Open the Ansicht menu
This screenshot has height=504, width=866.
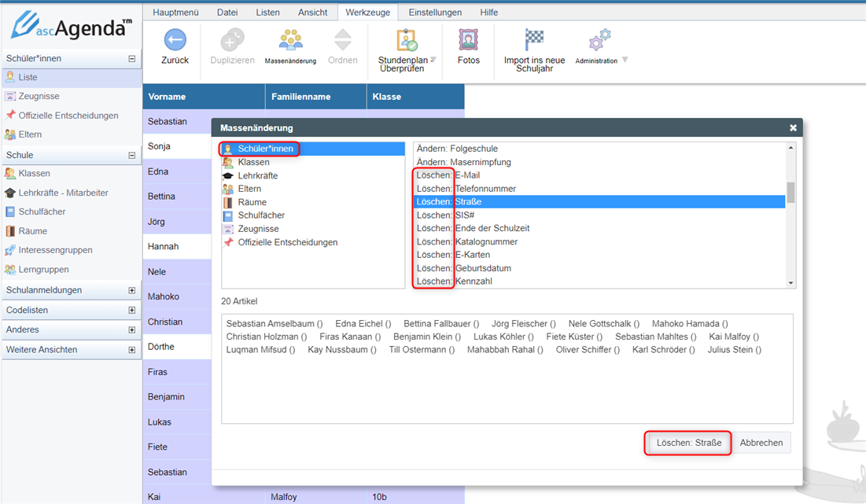pyautogui.click(x=312, y=12)
